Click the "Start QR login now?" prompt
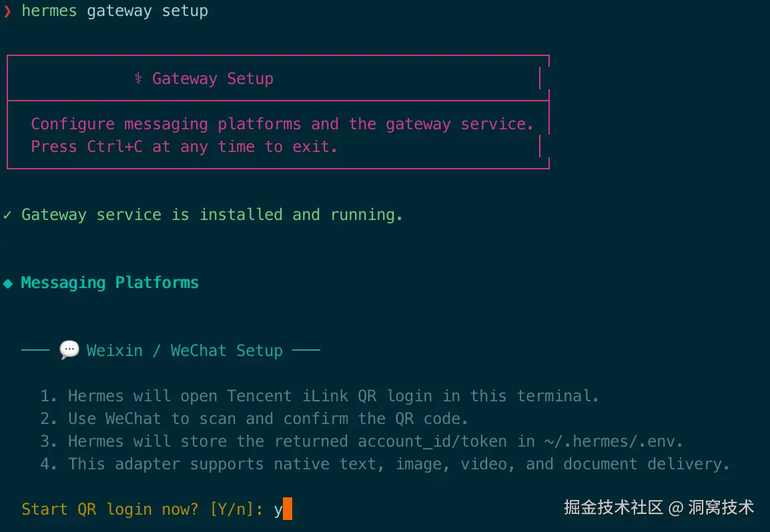The image size is (770, 532). point(110,509)
